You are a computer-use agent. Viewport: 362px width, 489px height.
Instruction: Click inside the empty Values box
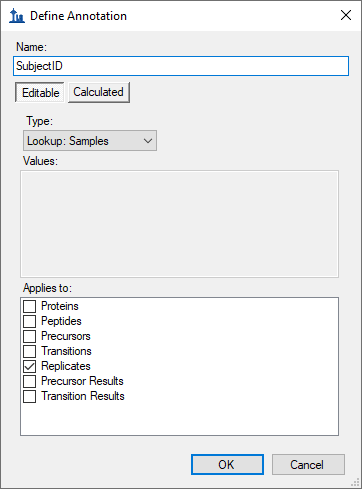click(x=179, y=224)
